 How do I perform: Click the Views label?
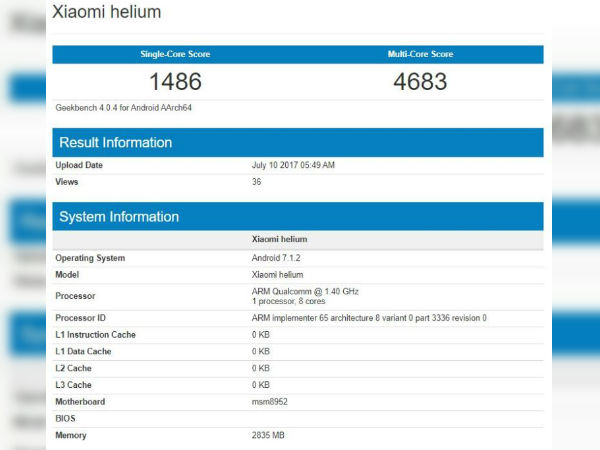[67, 182]
